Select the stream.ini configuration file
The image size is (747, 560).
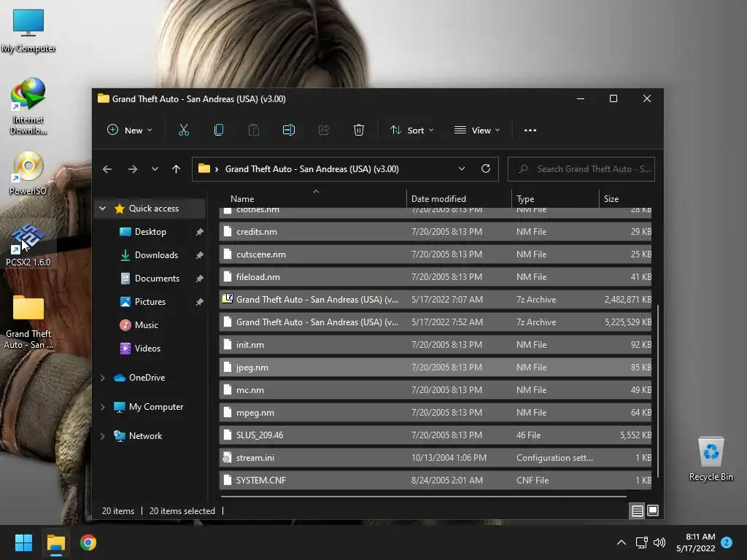click(435, 458)
